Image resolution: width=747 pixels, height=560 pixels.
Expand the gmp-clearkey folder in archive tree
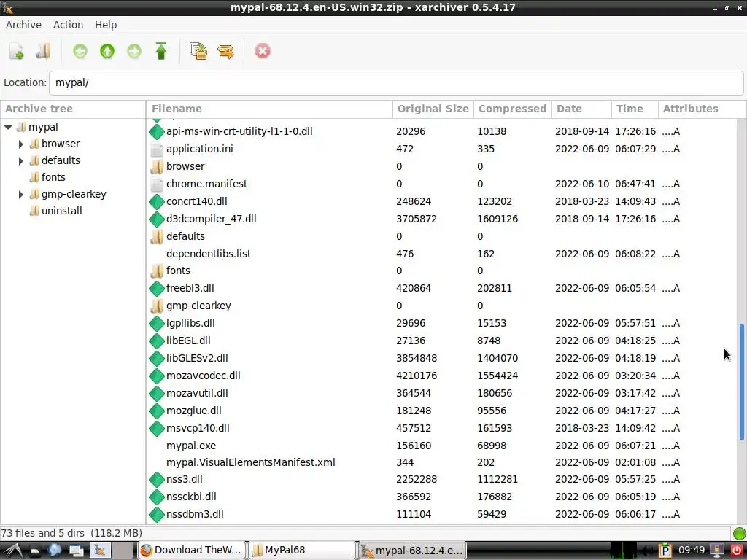pos(20,194)
